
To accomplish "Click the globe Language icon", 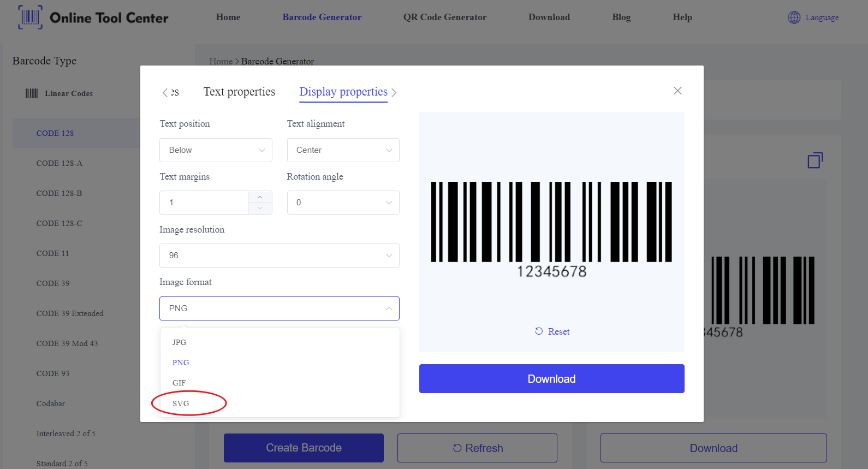I will tap(794, 17).
